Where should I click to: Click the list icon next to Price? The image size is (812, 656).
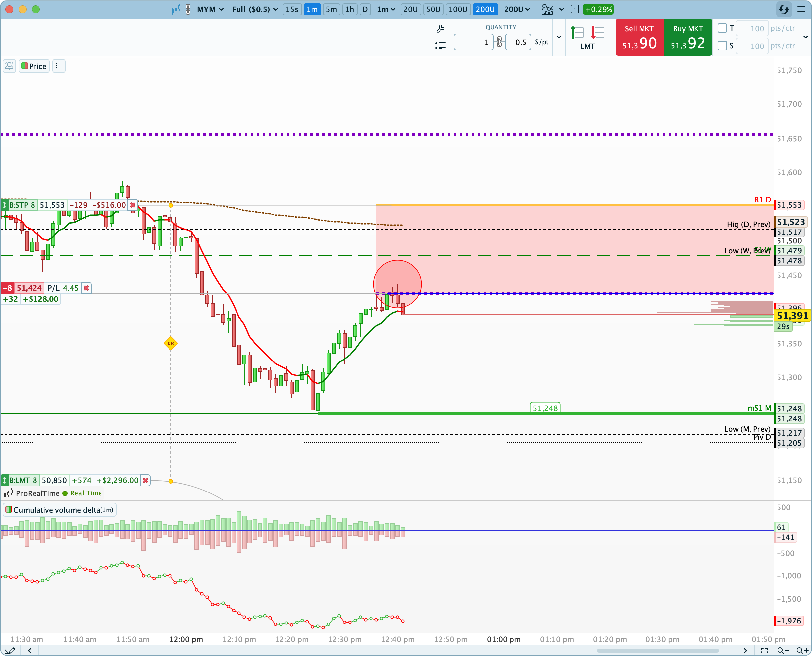[x=59, y=66]
